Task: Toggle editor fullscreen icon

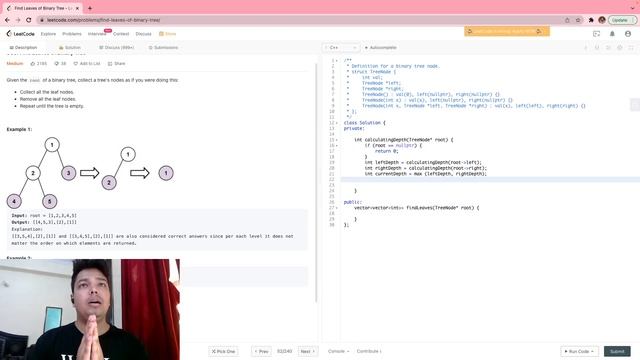Action: pos(631,48)
